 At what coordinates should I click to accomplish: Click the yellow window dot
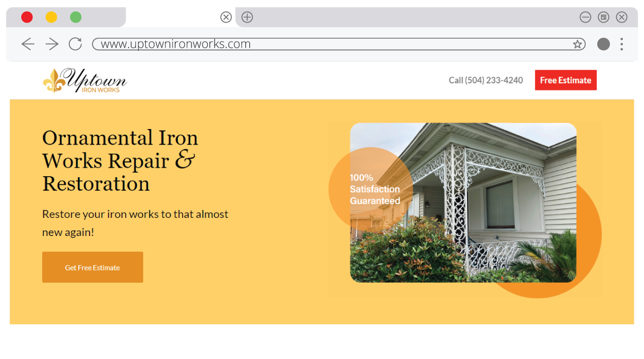(51, 18)
